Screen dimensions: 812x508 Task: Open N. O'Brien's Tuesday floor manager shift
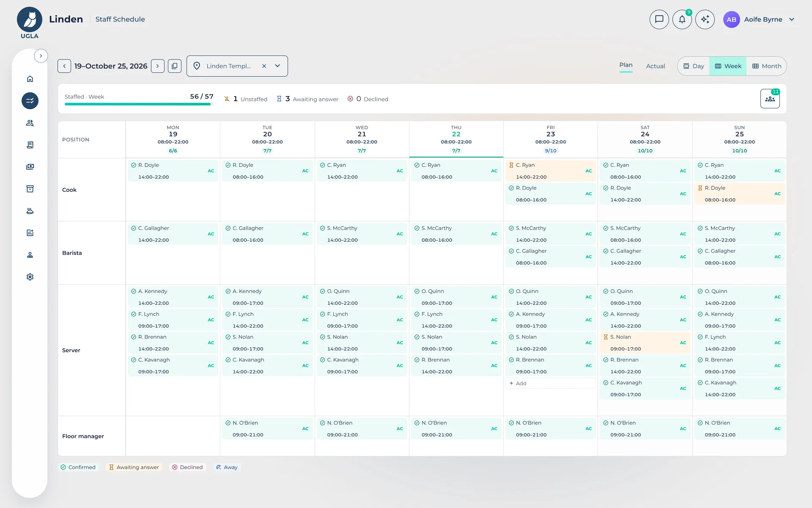coord(267,429)
